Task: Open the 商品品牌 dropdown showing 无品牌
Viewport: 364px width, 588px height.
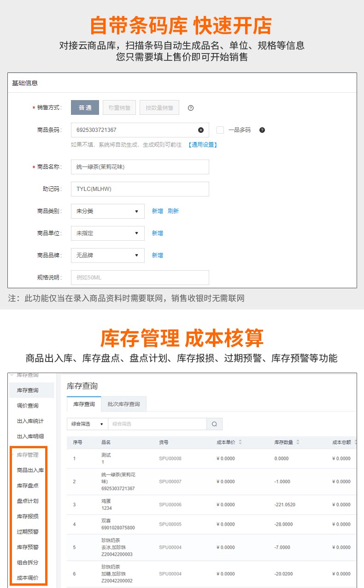Action: click(x=108, y=255)
